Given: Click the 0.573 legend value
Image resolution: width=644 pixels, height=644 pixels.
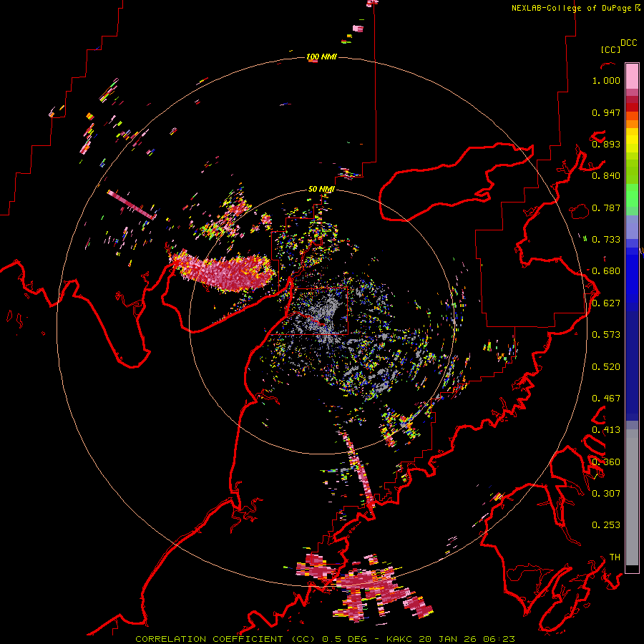Looking at the screenshot, I should [x=606, y=335].
